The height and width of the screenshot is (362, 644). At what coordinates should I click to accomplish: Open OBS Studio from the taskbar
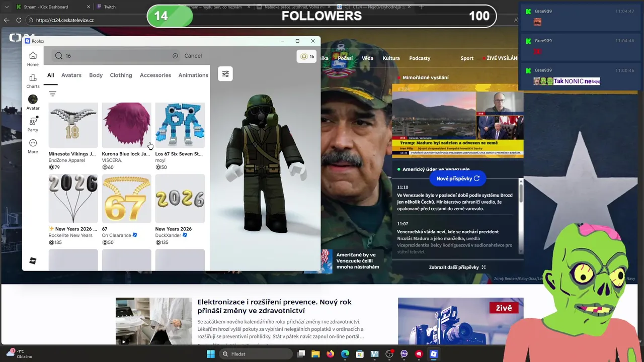coord(389,354)
